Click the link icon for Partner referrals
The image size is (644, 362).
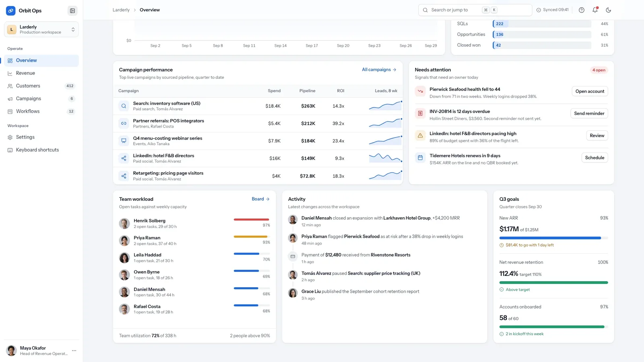(124, 123)
